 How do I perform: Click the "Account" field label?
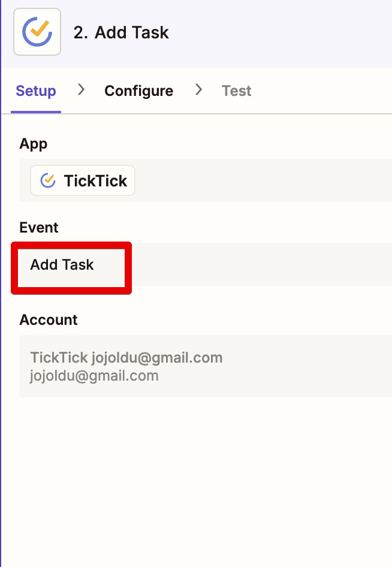coord(49,319)
